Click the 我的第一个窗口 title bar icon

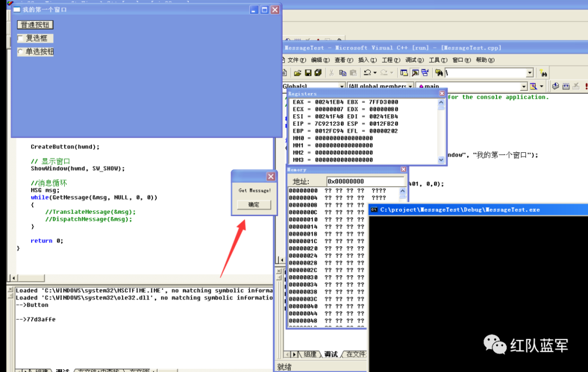coord(16,9)
